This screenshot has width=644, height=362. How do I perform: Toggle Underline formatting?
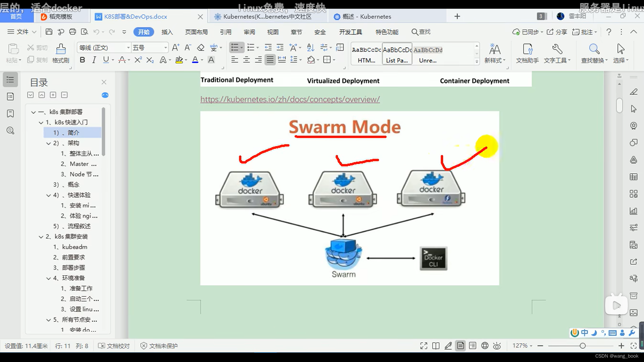pos(106,60)
